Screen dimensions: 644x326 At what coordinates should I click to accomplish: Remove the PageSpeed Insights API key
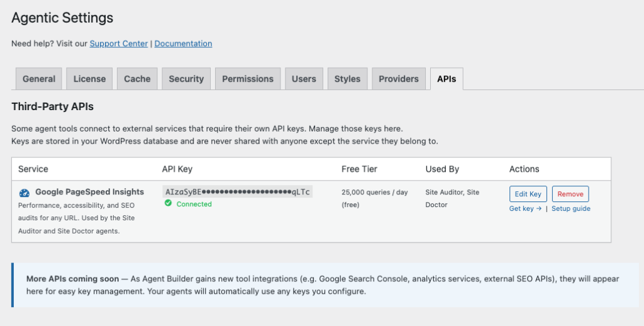(x=570, y=194)
